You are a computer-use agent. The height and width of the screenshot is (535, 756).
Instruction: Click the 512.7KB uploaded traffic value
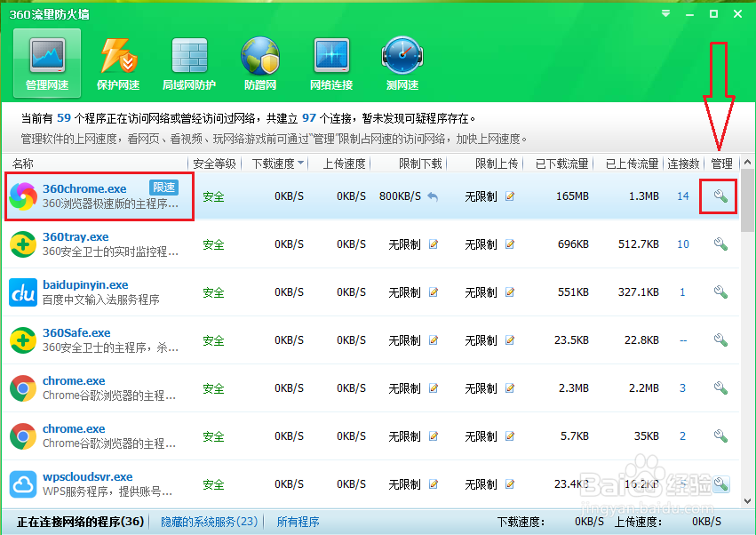coord(639,244)
